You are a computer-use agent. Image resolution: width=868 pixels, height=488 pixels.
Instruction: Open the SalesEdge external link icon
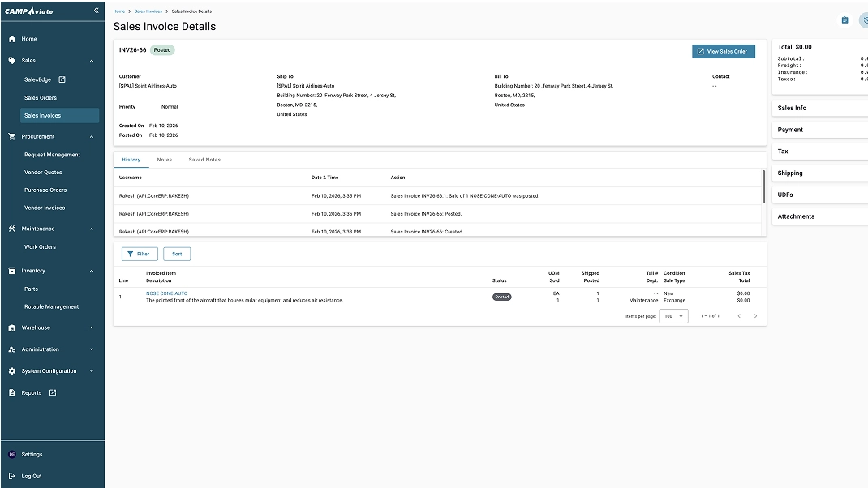(x=62, y=79)
